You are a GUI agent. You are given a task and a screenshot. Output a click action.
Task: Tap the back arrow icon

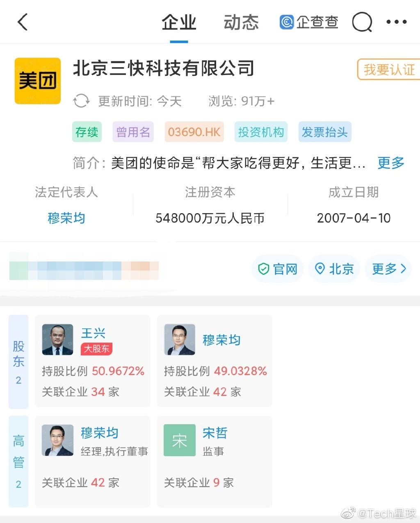(x=23, y=22)
